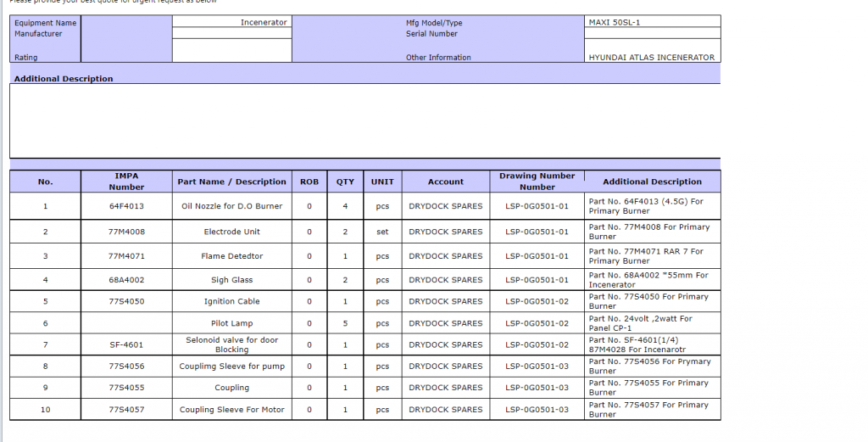Click the empty Serial Number value field
This screenshot has width=868, height=442.
[x=653, y=34]
